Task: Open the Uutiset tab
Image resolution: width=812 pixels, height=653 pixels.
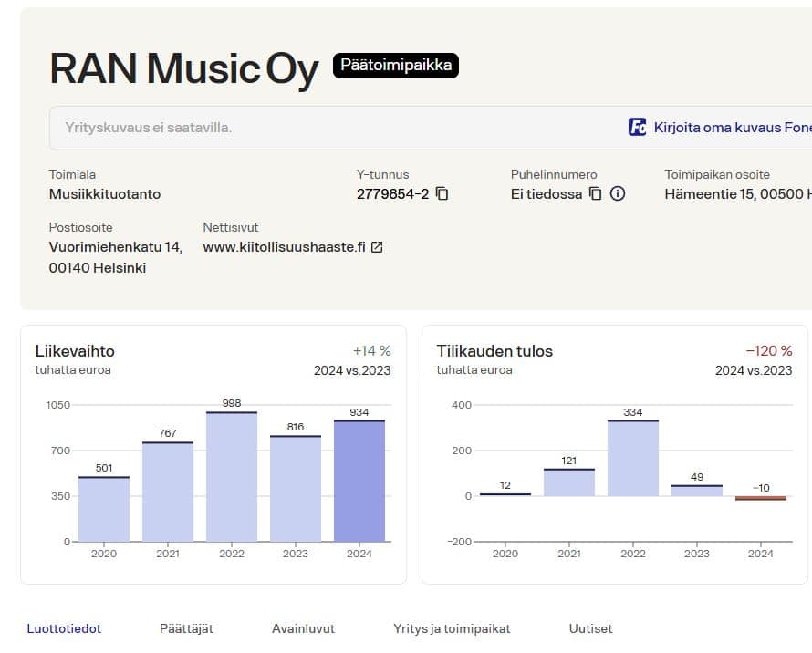Action: [590, 628]
